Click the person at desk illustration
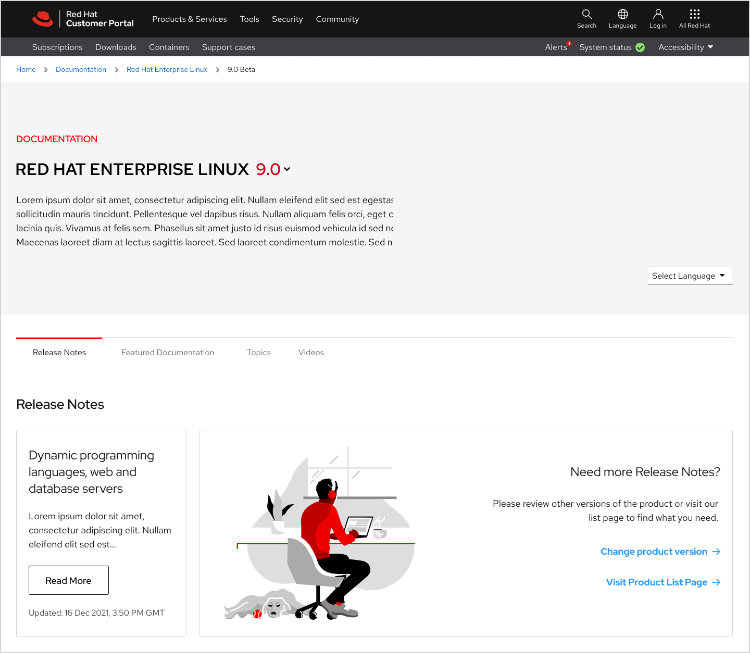The image size is (750, 653). (320, 533)
